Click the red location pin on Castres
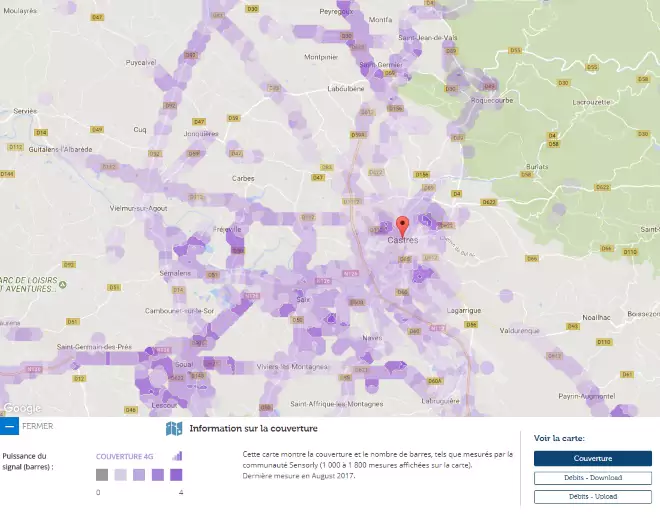 [403, 224]
